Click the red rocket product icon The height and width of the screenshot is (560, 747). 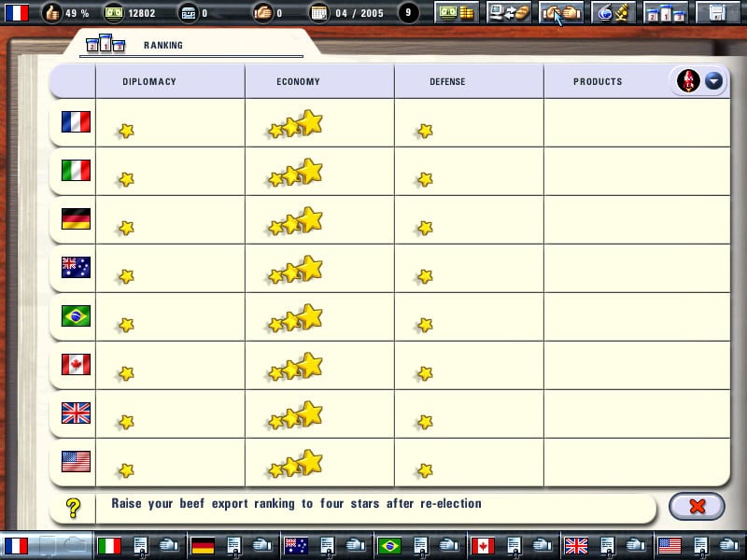pyautogui.click(x=688, y=80)
